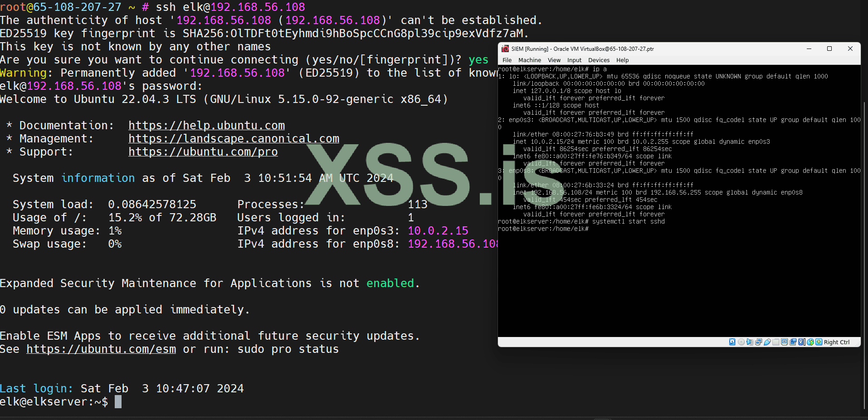Click the green 'enabled' word in terminal
The height and width of the screenshot is (420, 868).
[x=390, y=283]
